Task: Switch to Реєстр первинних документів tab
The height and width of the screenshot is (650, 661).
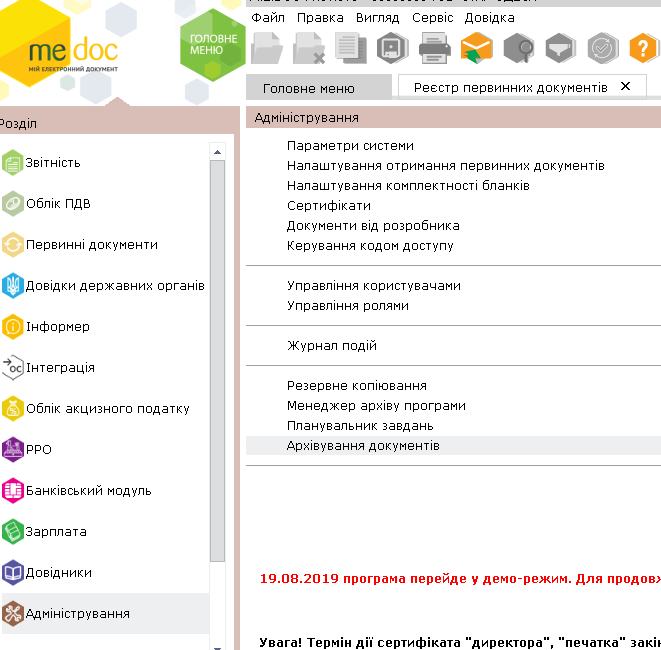Action: [x=510, y=87]
